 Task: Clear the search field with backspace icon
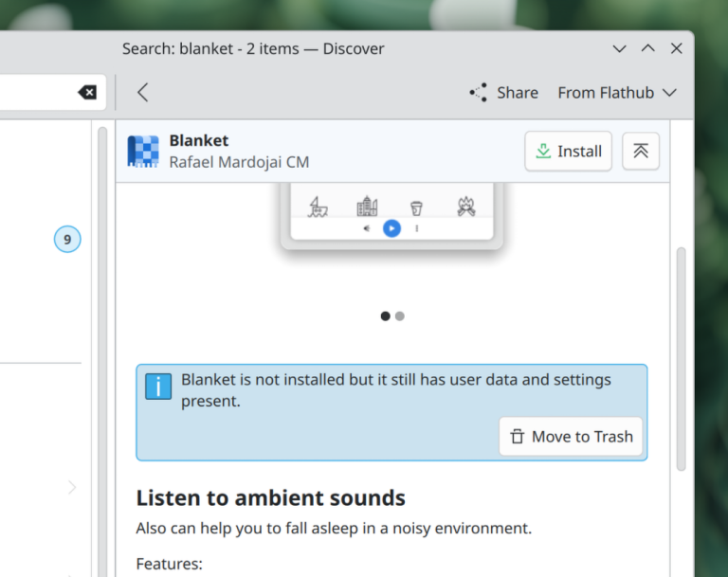[87, 92]
